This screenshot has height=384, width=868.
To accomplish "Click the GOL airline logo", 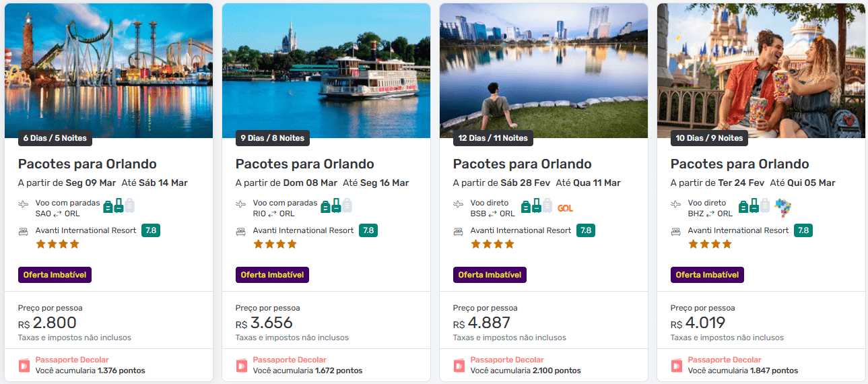I will 565,208.
